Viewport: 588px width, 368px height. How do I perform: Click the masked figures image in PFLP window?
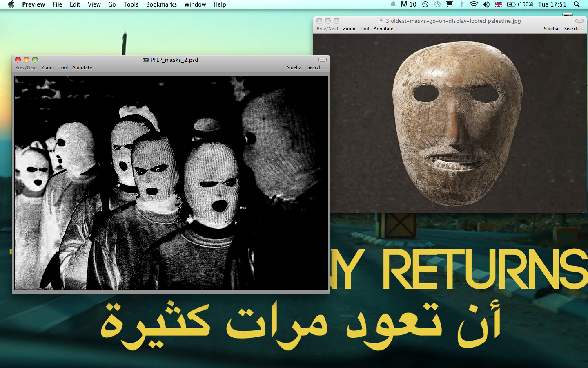(171, 183)
